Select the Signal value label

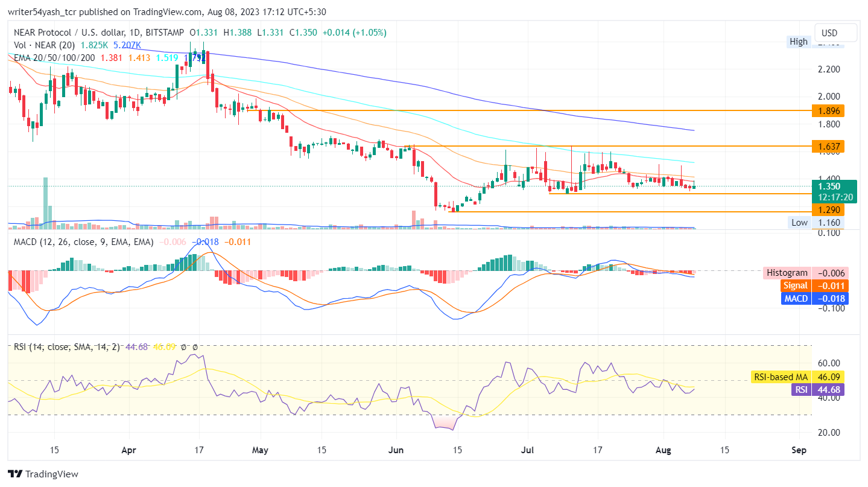796,285
